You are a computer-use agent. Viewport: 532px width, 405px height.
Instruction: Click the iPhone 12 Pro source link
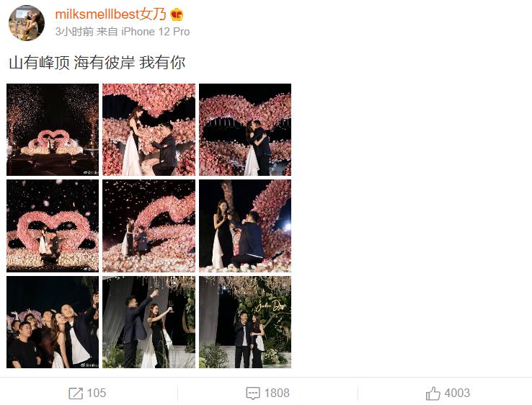click(x=156, y=32)
